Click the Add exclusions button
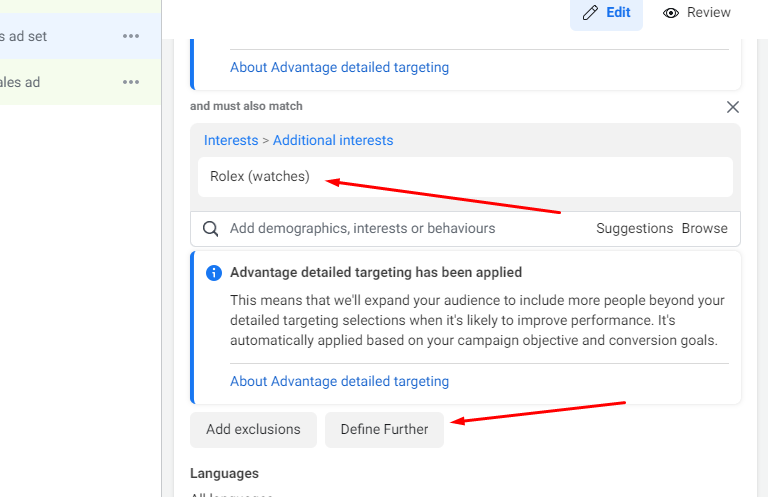The height and width of the screenshot is (497, 768). [253, 430]
